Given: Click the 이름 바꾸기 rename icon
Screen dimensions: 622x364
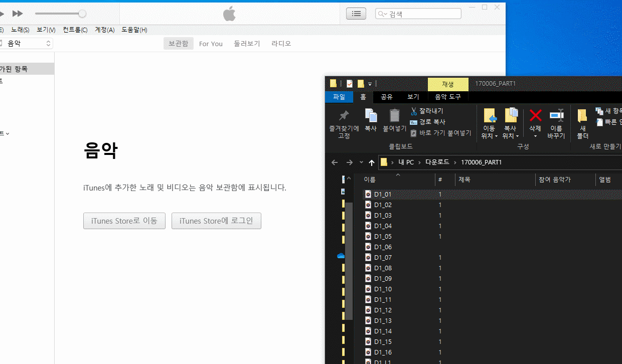Looking at the screenshot, I should tap(556, 116).
